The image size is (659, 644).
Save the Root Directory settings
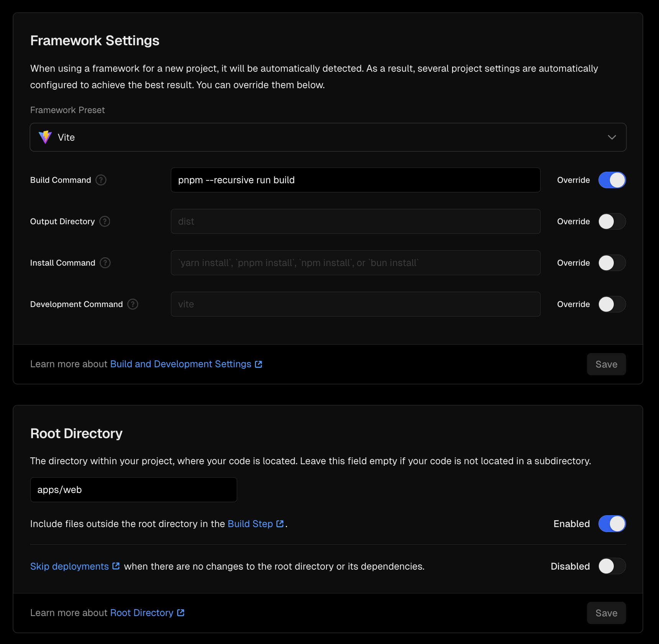point(606,613)
